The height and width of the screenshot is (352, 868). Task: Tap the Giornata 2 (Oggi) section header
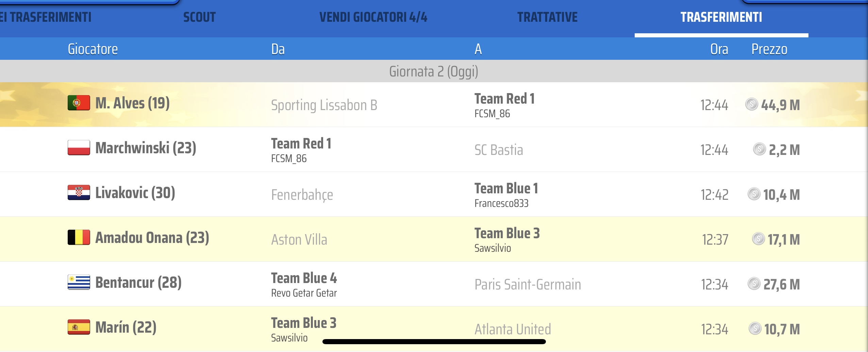point(434,71)
